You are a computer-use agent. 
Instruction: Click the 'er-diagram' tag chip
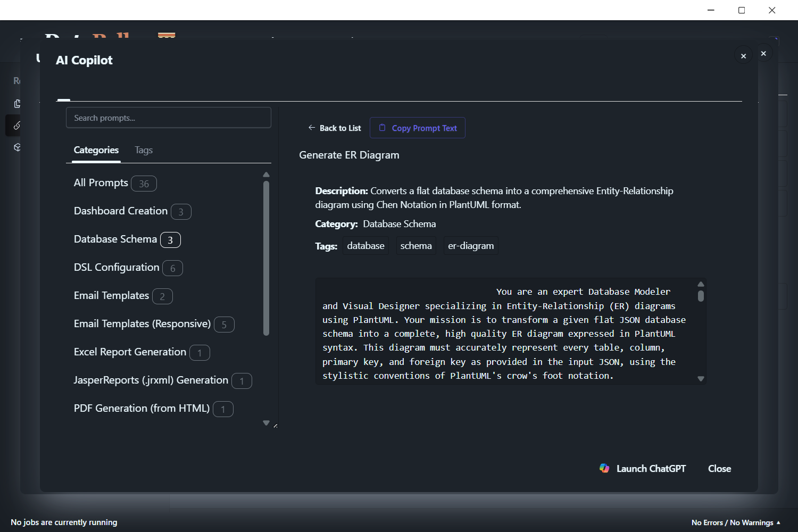(x=471, y=246)
